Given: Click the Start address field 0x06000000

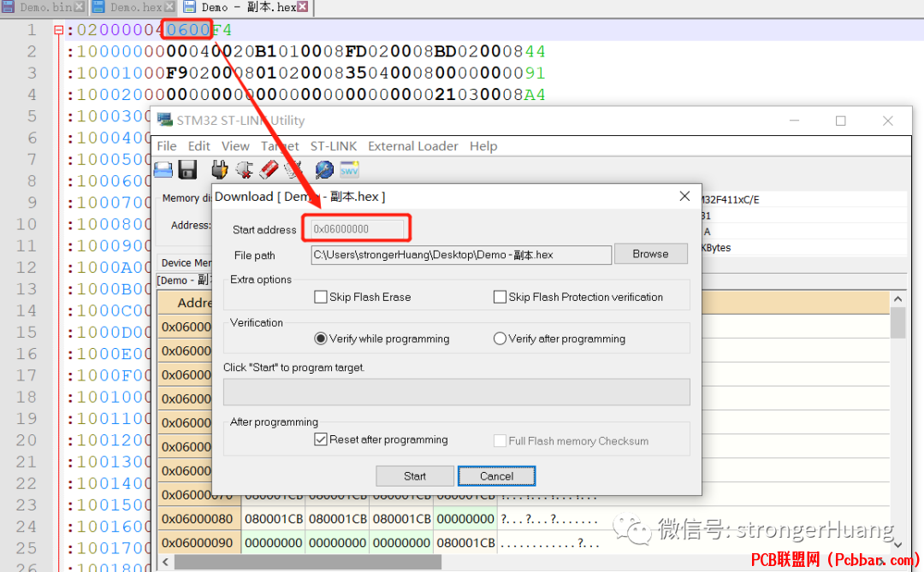Looking at the screenshot, I should [357, 229].
